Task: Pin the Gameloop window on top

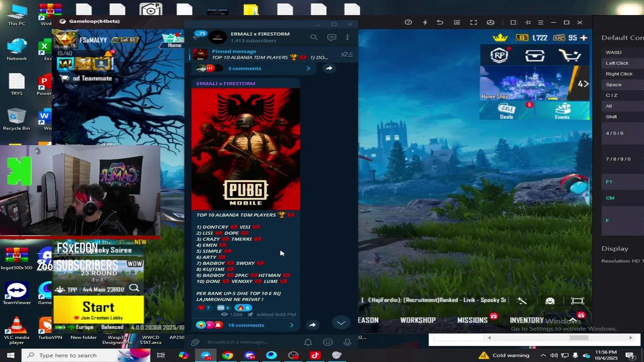Action: pyautogui.click(x=527, y=22)
